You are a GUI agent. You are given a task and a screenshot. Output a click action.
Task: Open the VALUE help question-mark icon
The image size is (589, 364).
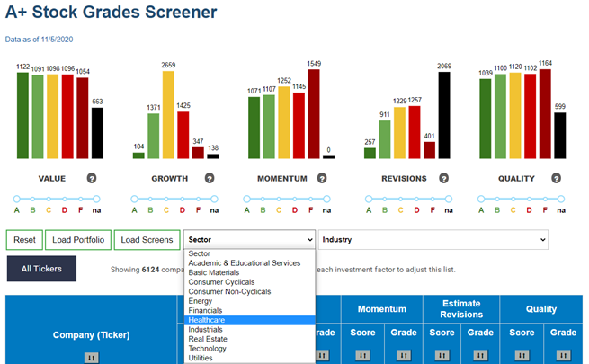tap(92, 178)
